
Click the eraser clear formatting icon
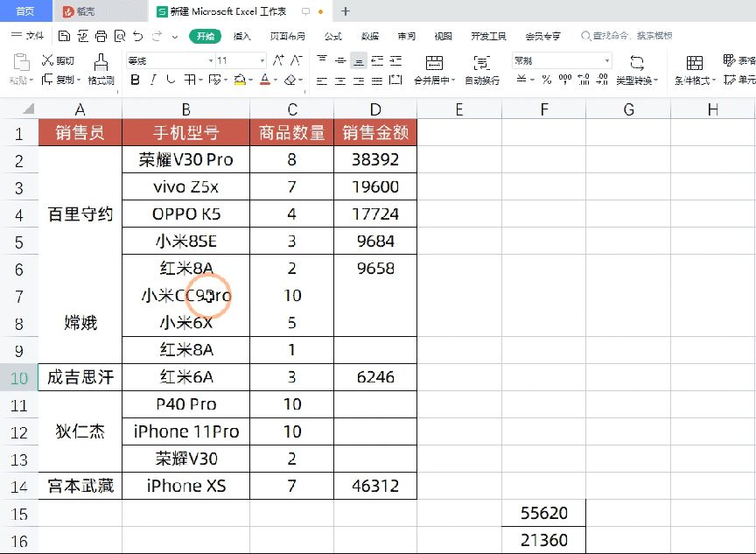click(x=290, y=80)
